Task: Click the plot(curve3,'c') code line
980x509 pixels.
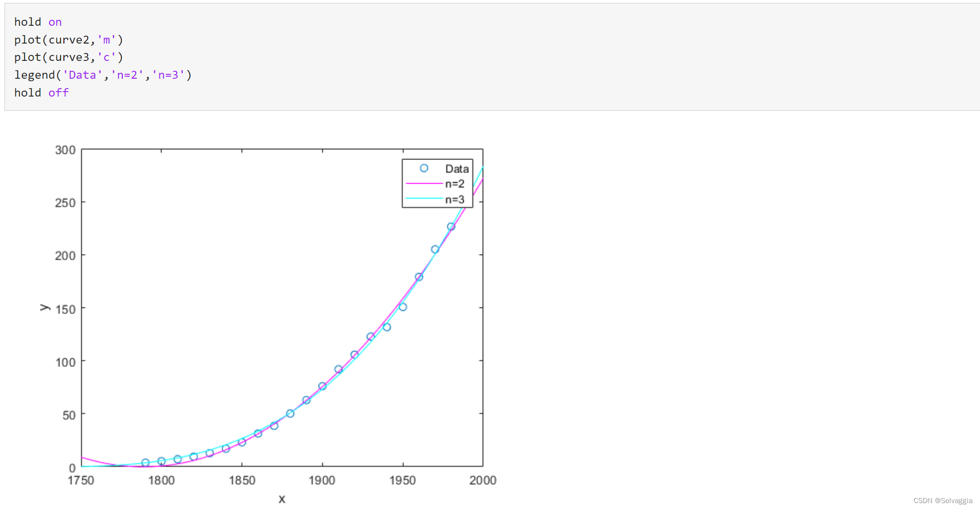Action: (69, 57)
